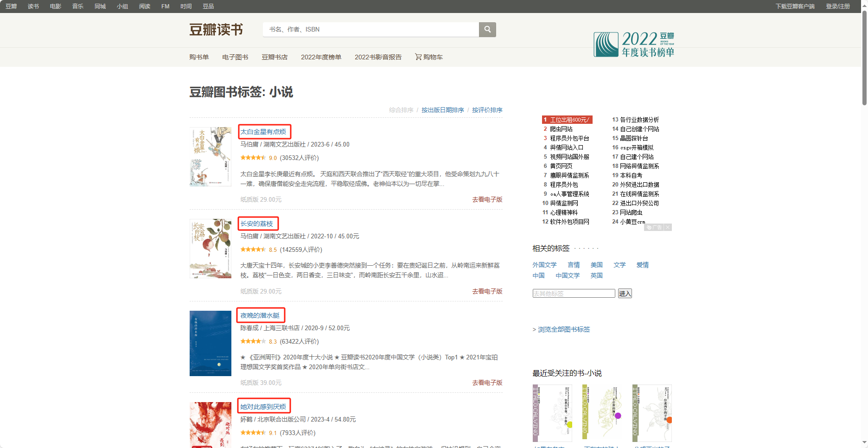
Task: Open 音乐 in the top bar
Action: coord(78,6)
